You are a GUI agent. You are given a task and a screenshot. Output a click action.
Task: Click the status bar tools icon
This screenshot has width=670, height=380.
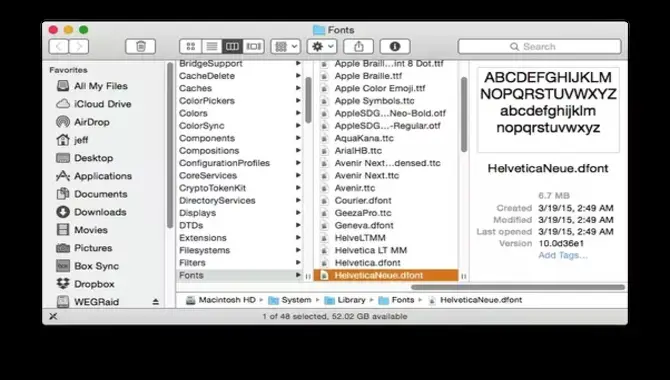click(53, 316)
